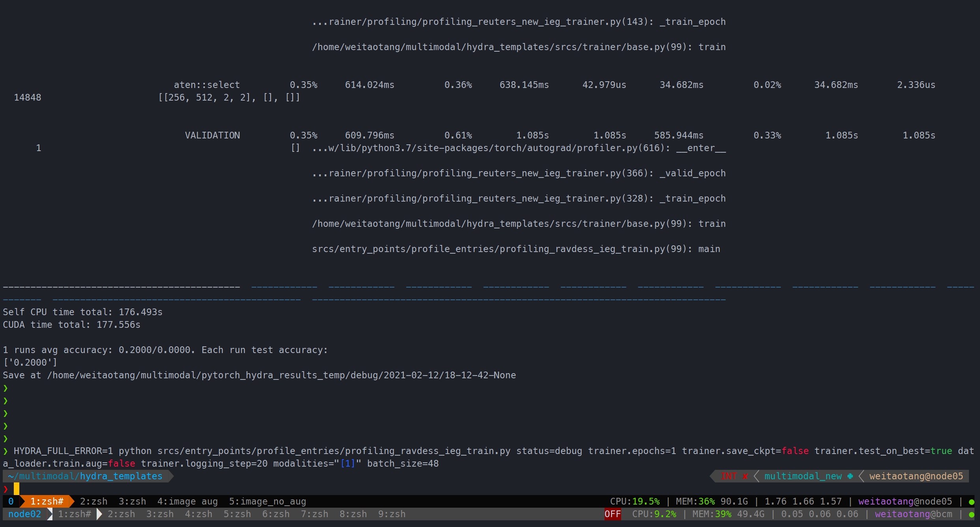Click the trainer.py(143): _train_epoch stack line
This screenshot has height=527, width=980.
(519, 22)
